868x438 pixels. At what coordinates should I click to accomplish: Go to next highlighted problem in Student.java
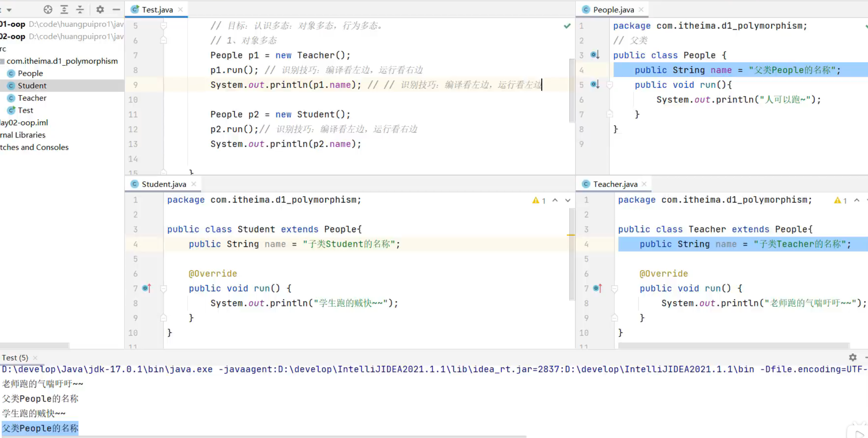click(567, 200)
